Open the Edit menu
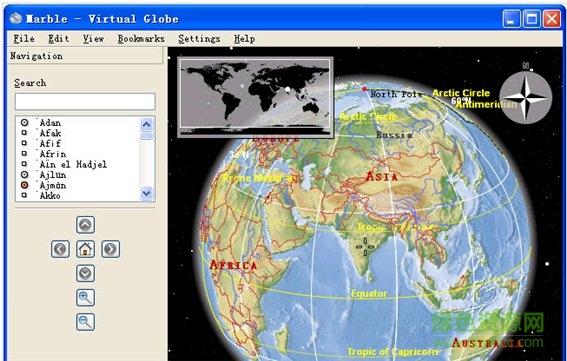 pos(59,39)
